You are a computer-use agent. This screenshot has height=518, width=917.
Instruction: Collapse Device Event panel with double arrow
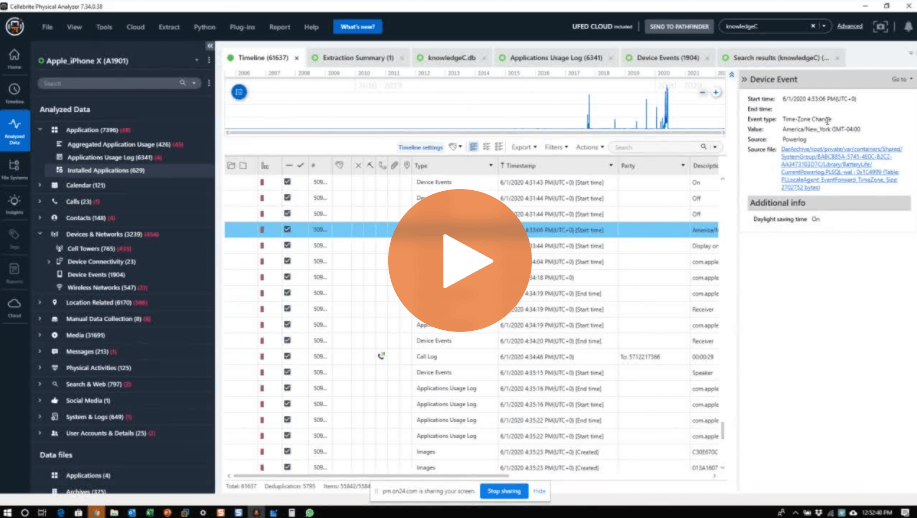[744, 79]
